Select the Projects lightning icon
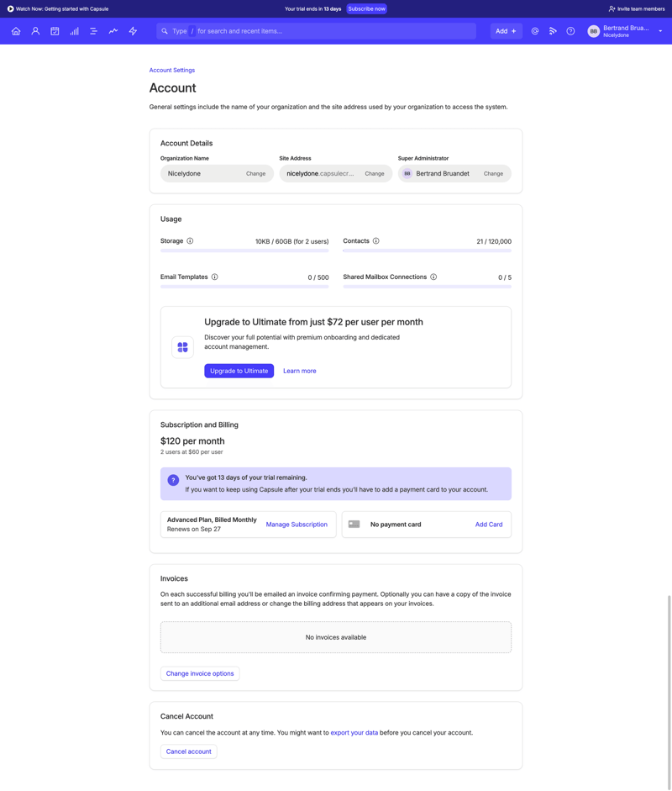 coord(132,31)
